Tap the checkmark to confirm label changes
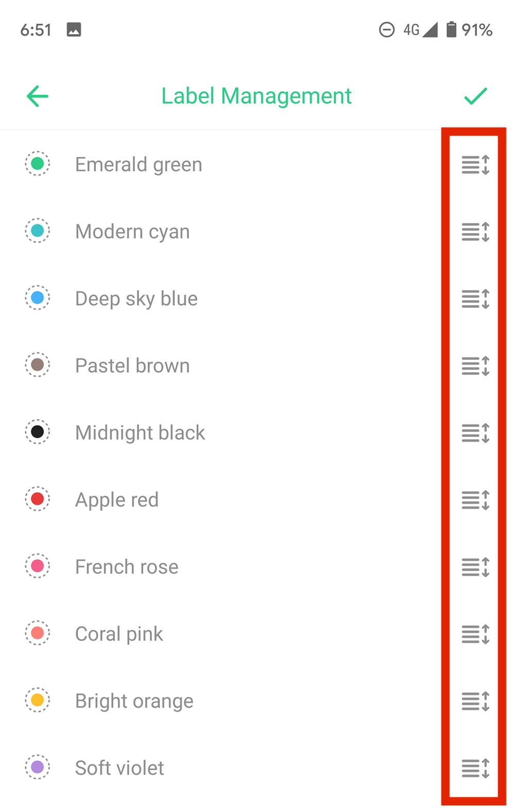This screenshot has height=812, width=513. (x=475, y=96)
